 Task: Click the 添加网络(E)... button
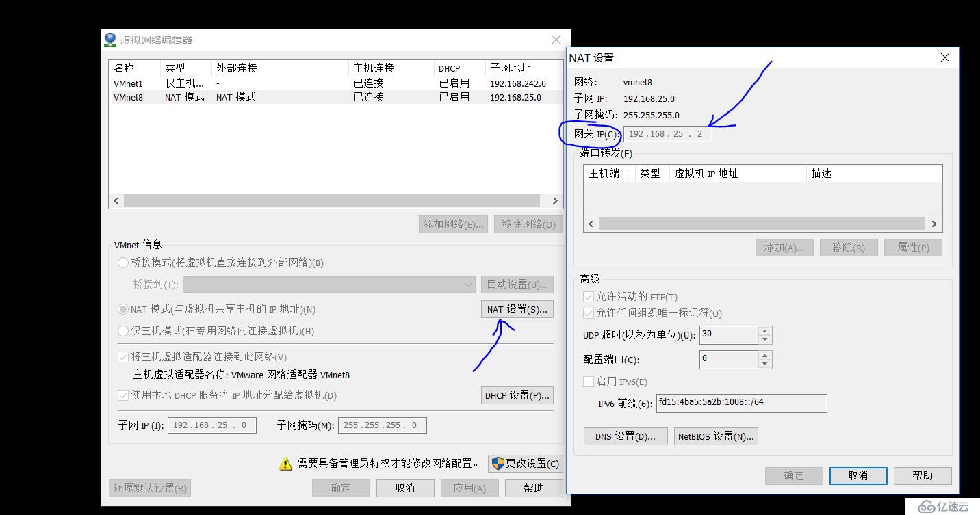(x=453, y=224)
